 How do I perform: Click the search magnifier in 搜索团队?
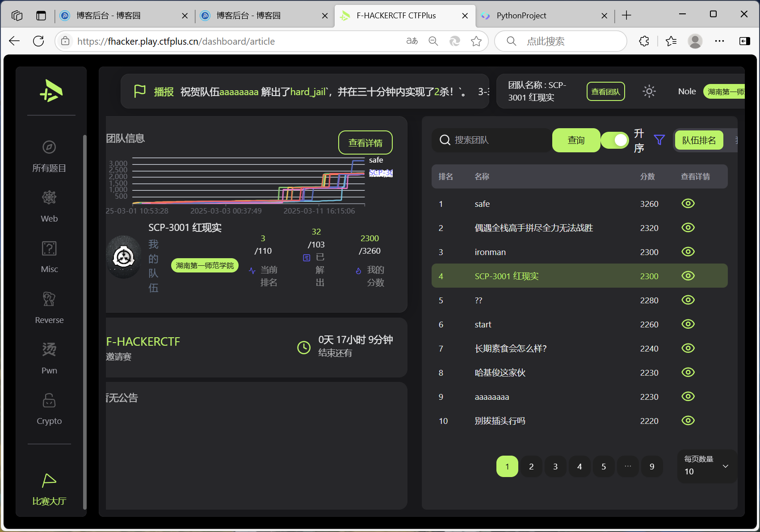click(x=445, y=140)
